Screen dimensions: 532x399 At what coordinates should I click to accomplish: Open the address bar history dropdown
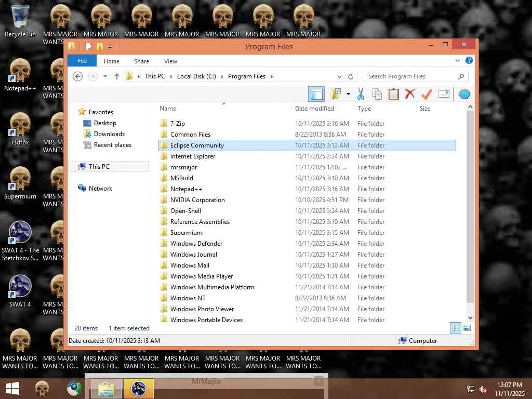(x=339, y=76)
